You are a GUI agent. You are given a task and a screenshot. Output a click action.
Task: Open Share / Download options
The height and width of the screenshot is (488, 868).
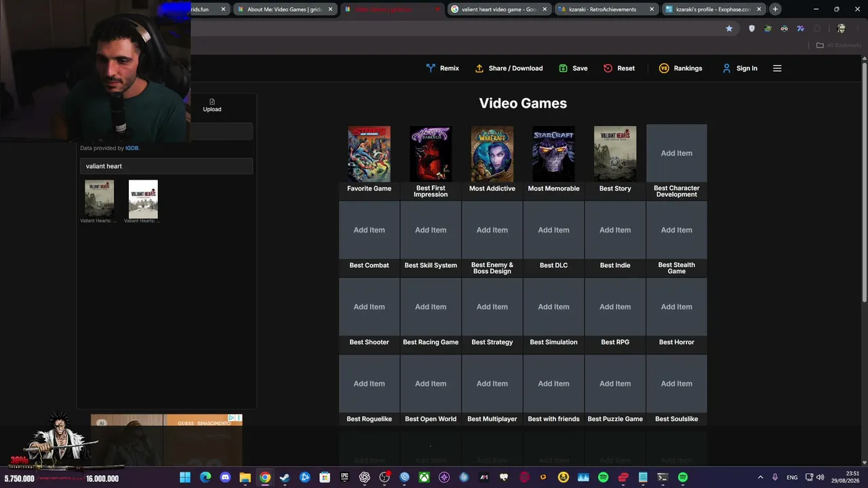[509, 68]
